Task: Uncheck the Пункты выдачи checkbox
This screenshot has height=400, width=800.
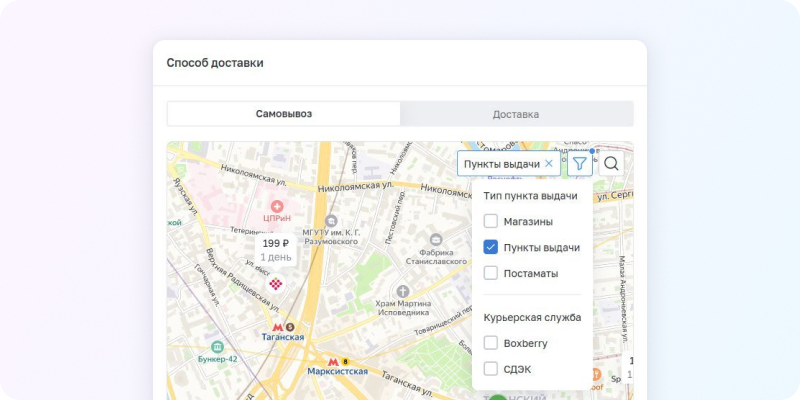Action: (490, 247)
